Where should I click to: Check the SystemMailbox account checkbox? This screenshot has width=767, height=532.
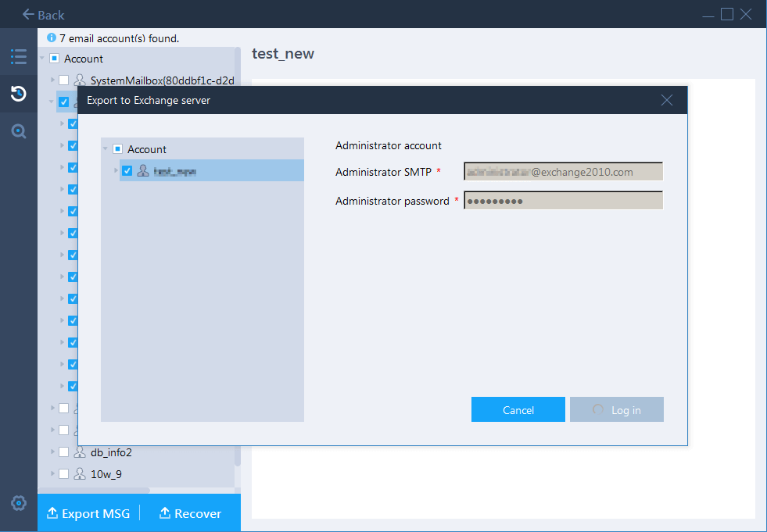point(64,80)
